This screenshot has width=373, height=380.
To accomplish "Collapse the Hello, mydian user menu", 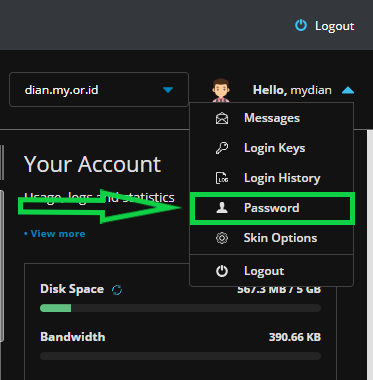I will (x=348, y=90).
